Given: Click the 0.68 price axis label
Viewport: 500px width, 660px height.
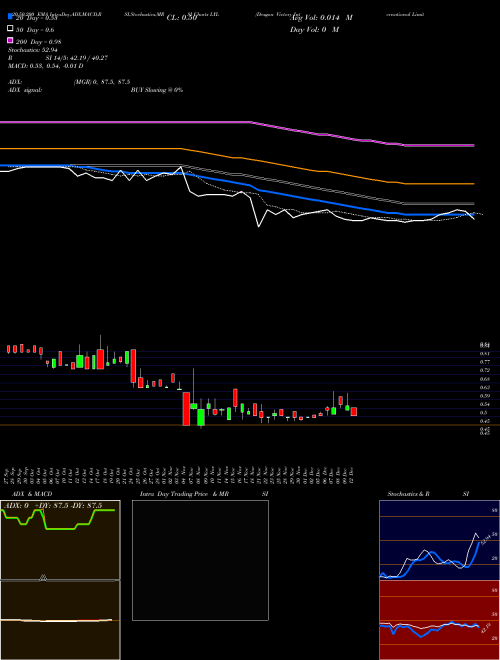Looking at the screenshot, I should (485, 379).
